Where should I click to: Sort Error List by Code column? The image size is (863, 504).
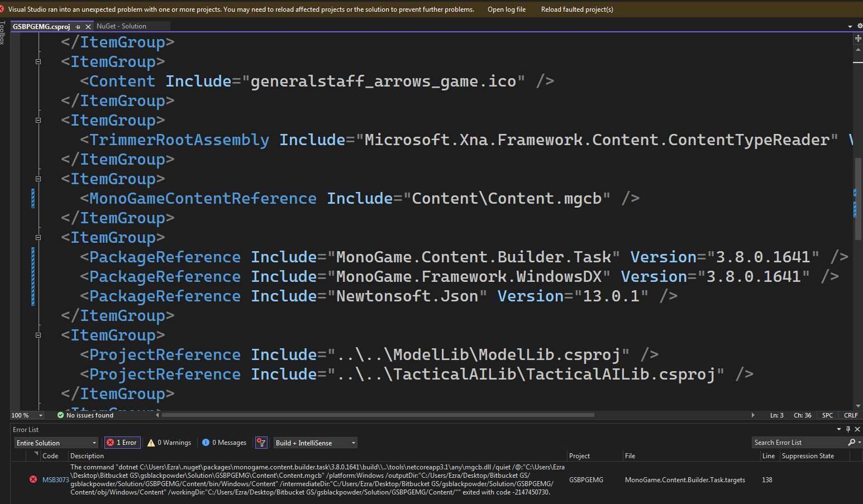[x=54, y=456]
